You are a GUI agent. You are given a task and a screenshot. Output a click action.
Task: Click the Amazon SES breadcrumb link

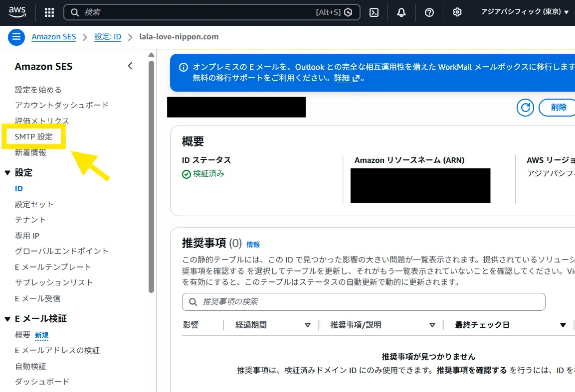(x=53, y=37)
